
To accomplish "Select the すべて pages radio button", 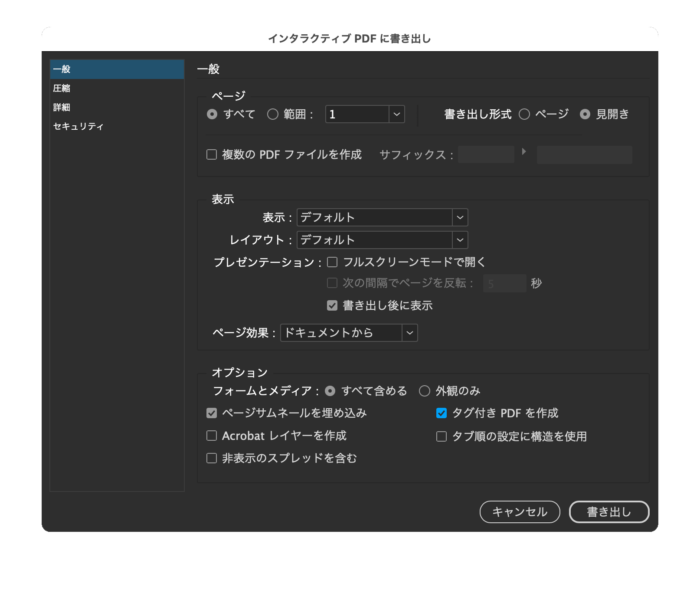I will 212,114.
